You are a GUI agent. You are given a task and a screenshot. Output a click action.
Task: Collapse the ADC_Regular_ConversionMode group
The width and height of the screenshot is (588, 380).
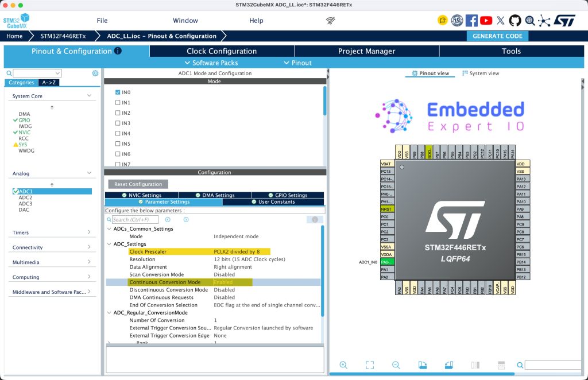pos(109,312)
